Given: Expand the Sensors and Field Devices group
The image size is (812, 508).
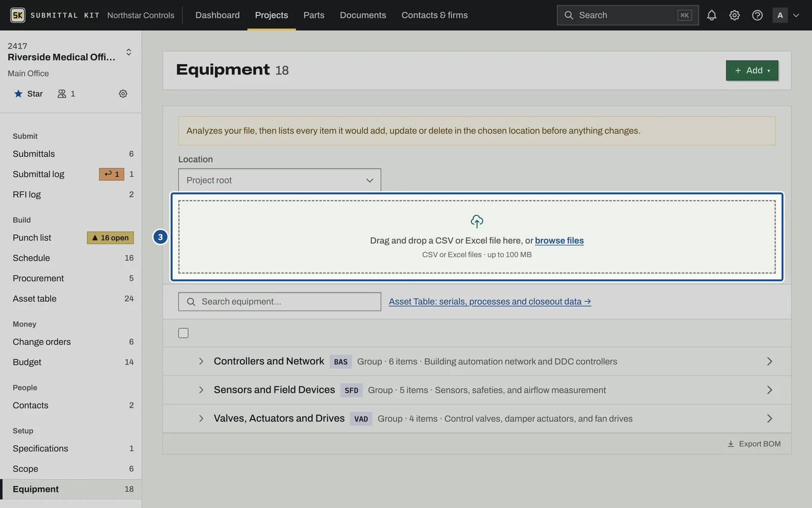Looking at the screenshot, I should (201, 390).
